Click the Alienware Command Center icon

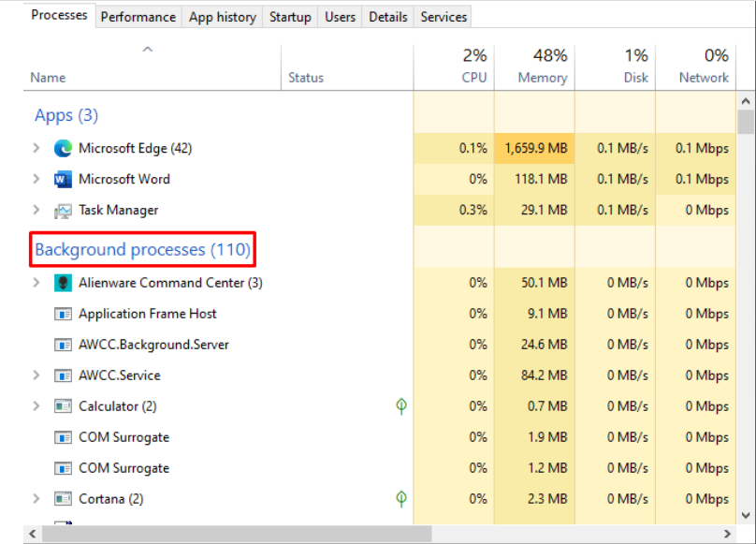63,283
